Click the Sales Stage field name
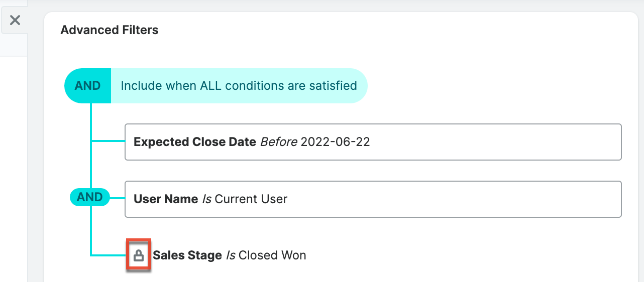 (187, 255)
